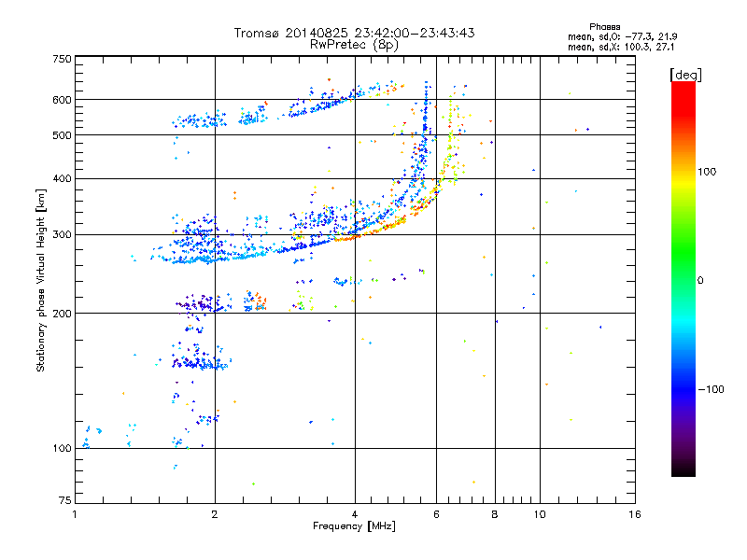The height and width of the screenshot is (560, 747).
Task: Click the y-axis tick label "75"
Action: [65, 500]
